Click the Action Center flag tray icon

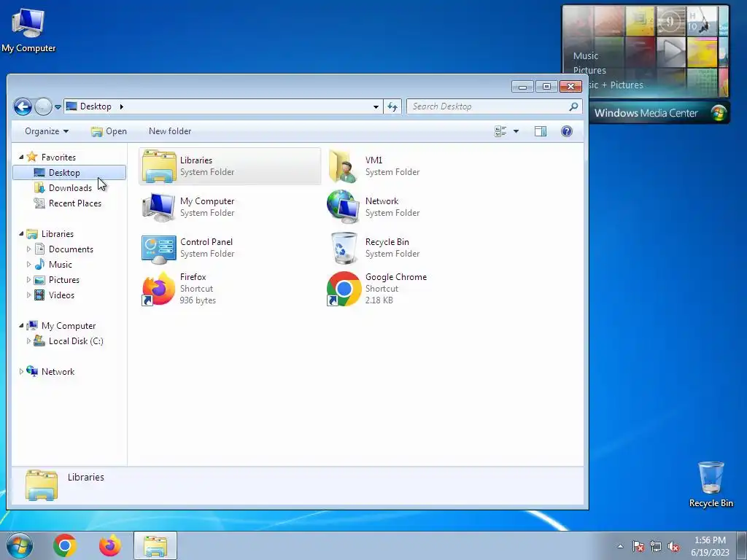click(638, 547)
